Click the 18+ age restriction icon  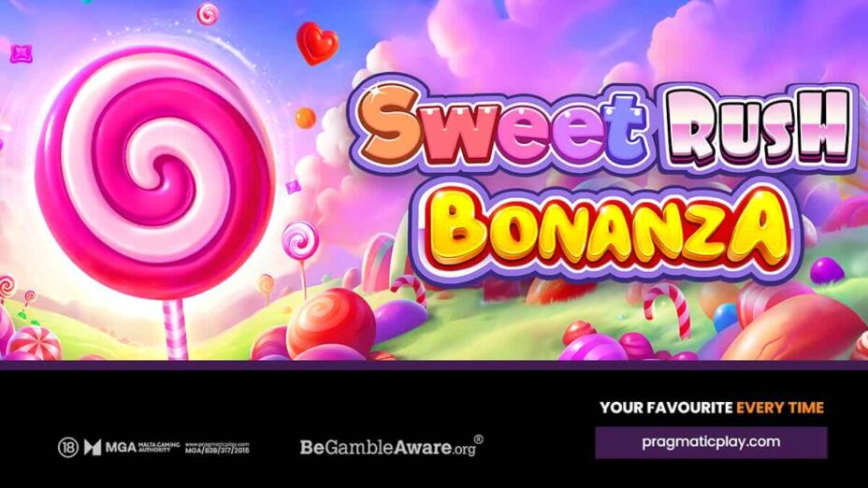coord(67,447)
